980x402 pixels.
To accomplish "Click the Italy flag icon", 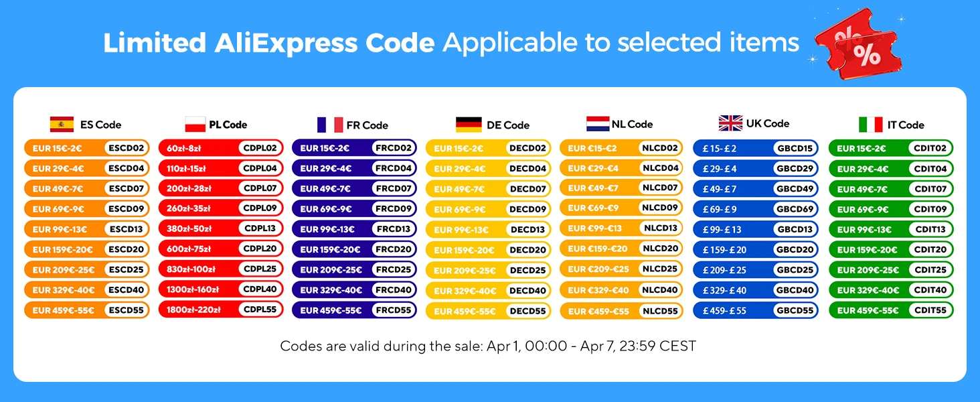I will (871, 125).
